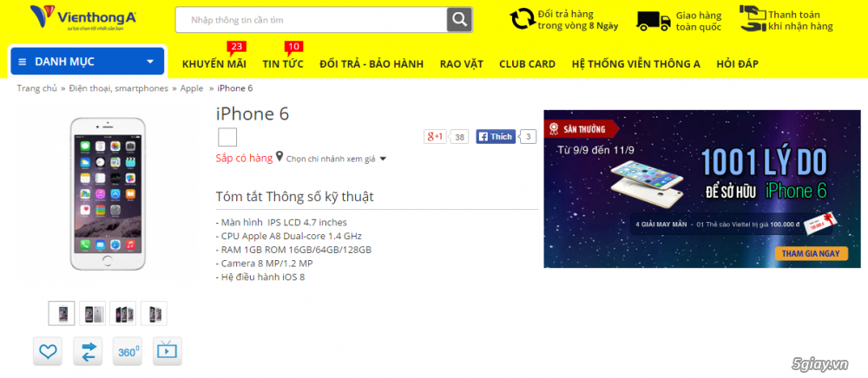Viewport: 868px width, 378px height.
Task: Open the compare arrows icon
Action: click(88, 351)
